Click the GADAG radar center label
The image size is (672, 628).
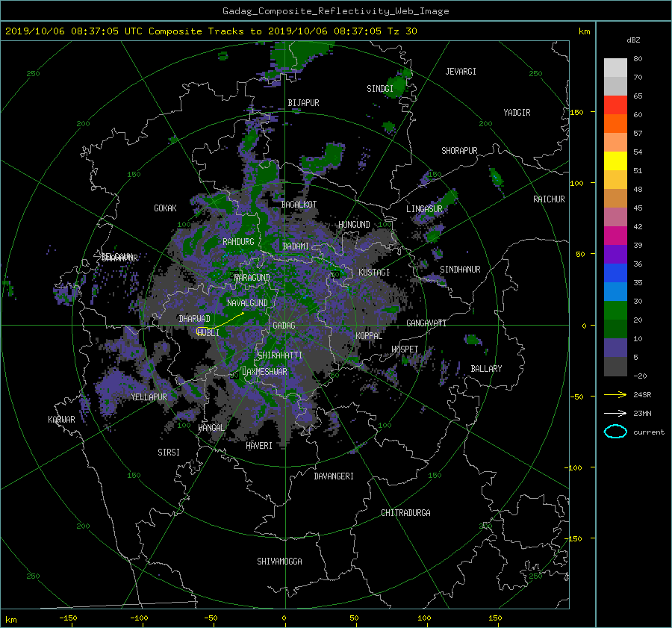[284, 326]
